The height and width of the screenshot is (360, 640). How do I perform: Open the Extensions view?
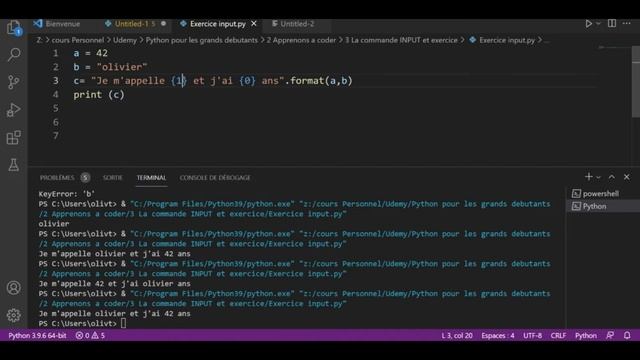[x=13, y=138]
